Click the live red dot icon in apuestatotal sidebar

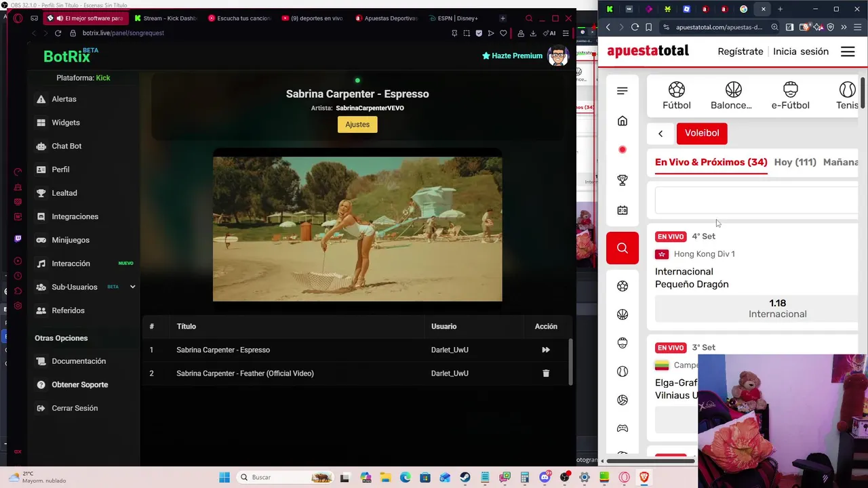[x=623, y=150]
